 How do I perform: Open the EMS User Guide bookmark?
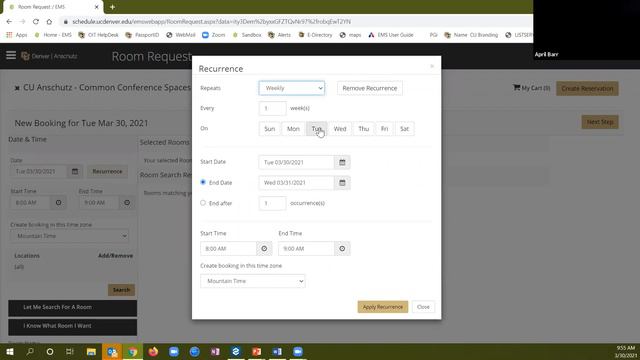click(x=391, y=35)
